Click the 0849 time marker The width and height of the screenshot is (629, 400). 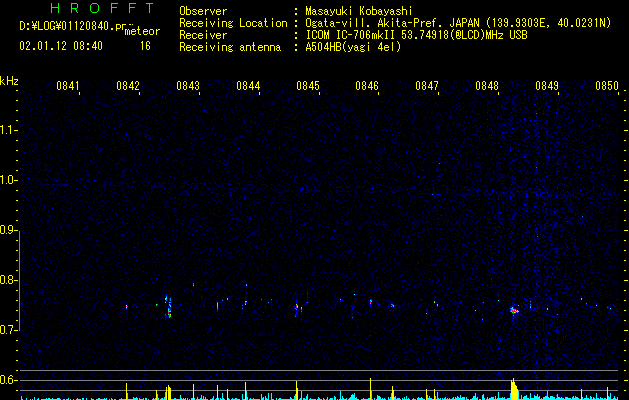click(547, 85)
